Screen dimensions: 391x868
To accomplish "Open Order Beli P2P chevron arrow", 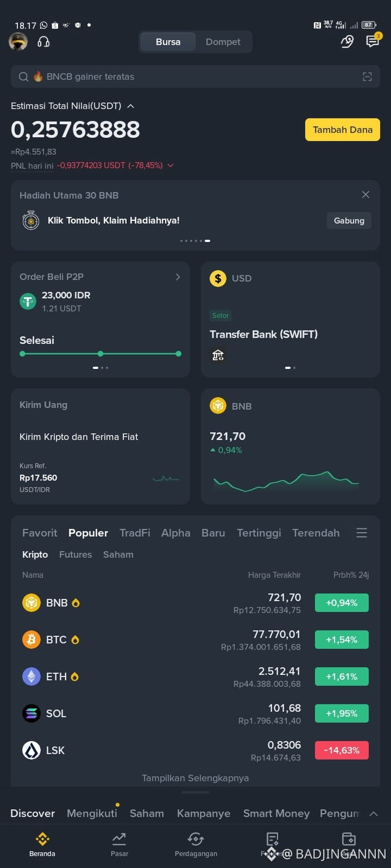I will [x=178, y=277].
